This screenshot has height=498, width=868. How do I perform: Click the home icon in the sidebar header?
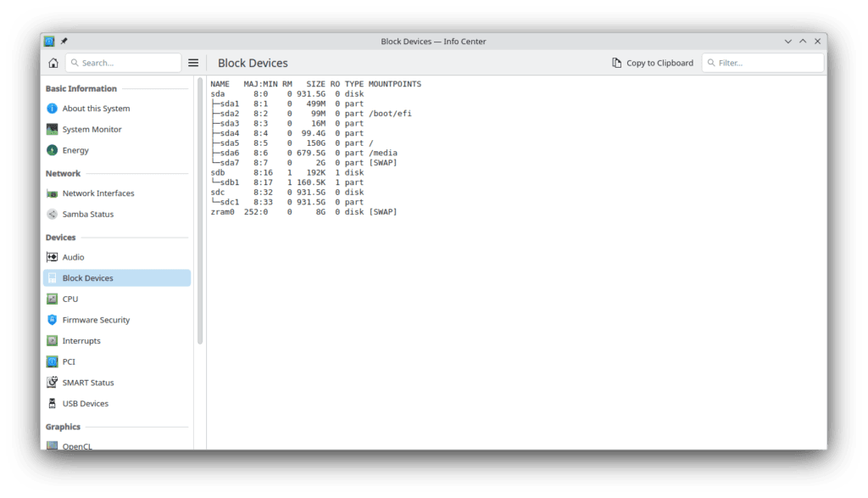tap(53, 63)
